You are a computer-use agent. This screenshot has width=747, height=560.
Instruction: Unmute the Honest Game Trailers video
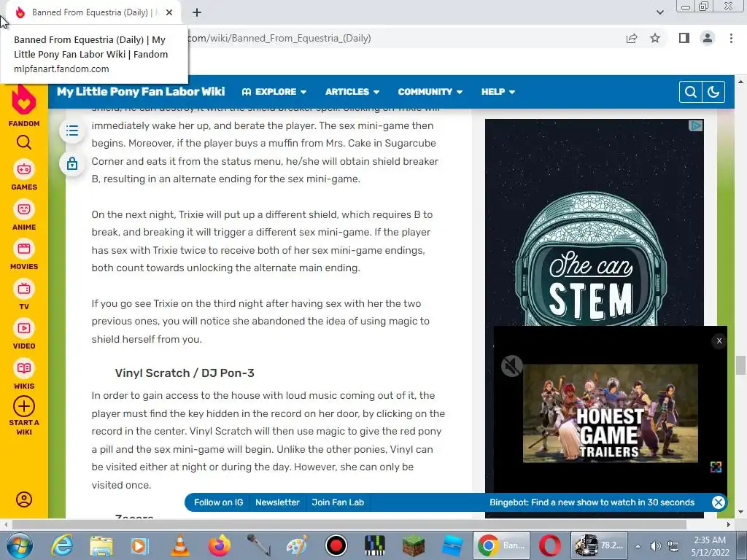[x=511, y=366]
